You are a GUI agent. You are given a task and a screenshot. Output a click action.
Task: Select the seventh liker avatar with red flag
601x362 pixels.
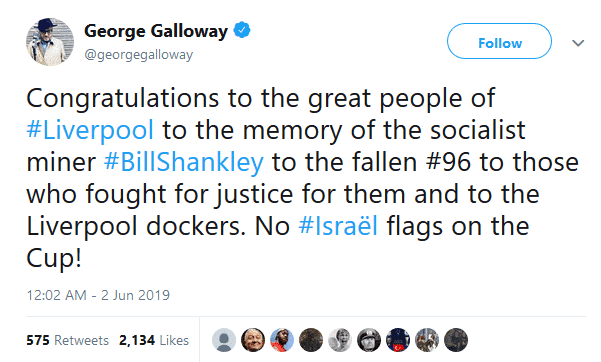(x=398, y=340)
